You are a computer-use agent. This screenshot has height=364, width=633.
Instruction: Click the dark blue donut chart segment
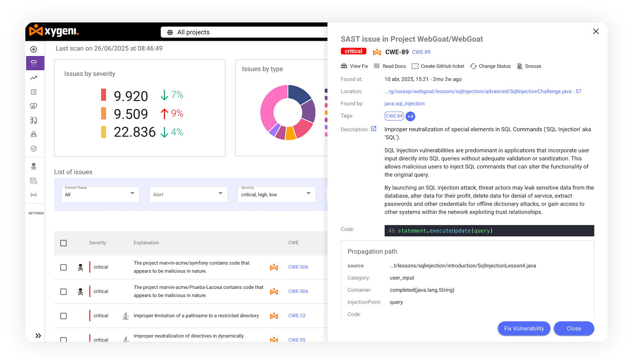click(298, 93)
